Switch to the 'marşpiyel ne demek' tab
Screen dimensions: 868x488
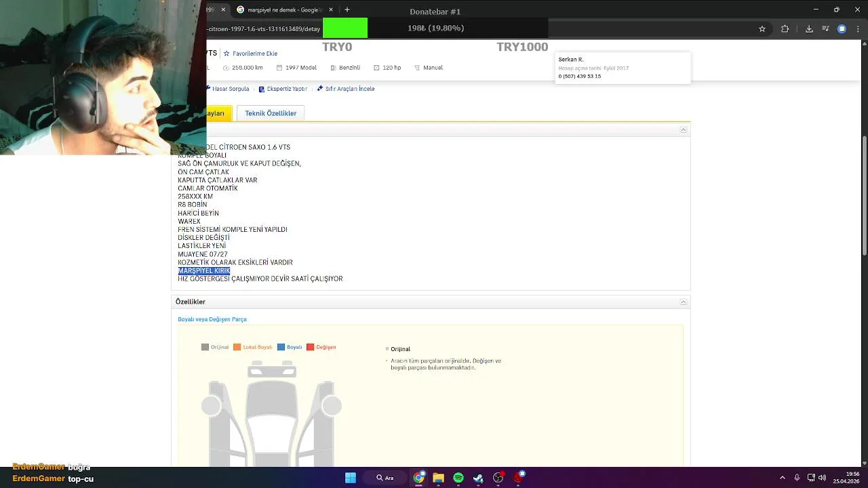point(285,9)
